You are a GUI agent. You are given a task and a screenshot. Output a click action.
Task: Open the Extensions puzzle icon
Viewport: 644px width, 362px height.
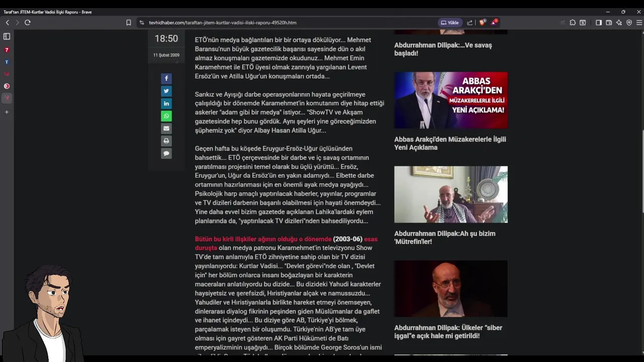(x=573, y=23)
